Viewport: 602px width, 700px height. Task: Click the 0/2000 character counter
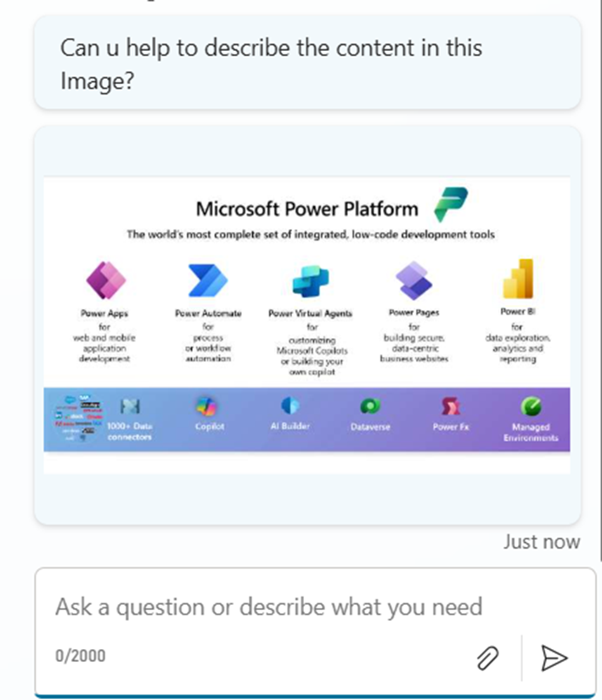point(81,656)
